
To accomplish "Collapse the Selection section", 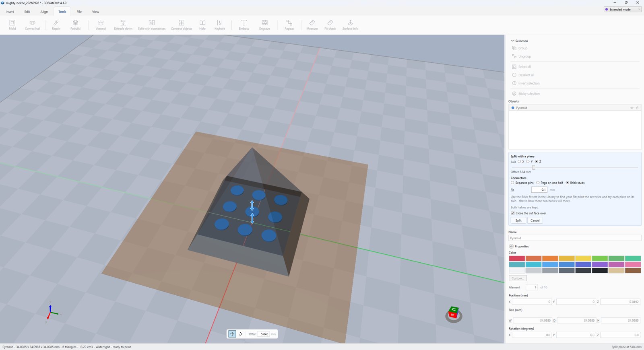I will pyautogui.click(x=512, y=41).
